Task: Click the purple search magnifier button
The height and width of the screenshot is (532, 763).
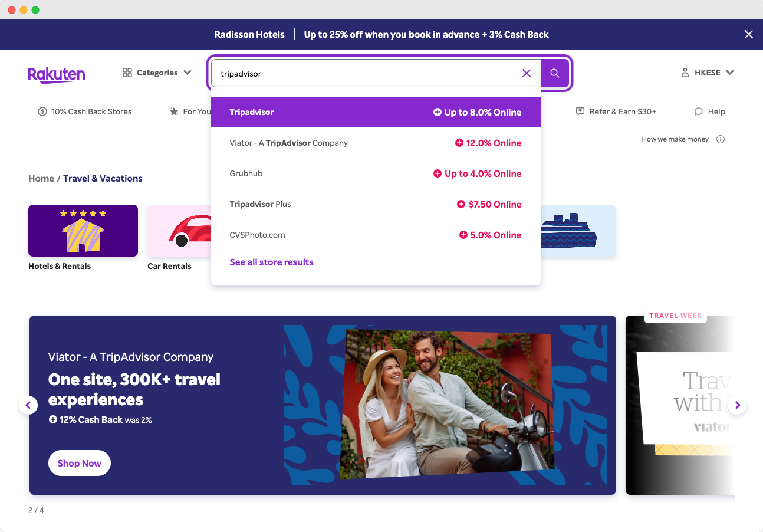Action: pos(554,73)
